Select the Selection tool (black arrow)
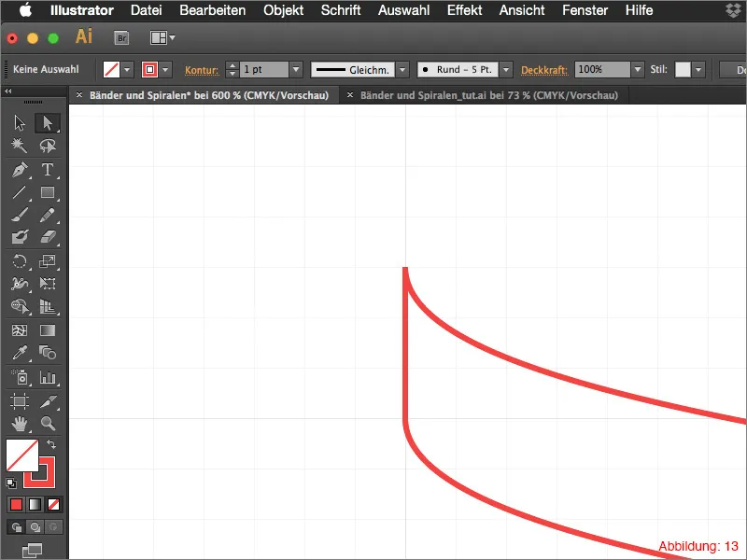Screen dimensions: 747x560 (20, 123)
